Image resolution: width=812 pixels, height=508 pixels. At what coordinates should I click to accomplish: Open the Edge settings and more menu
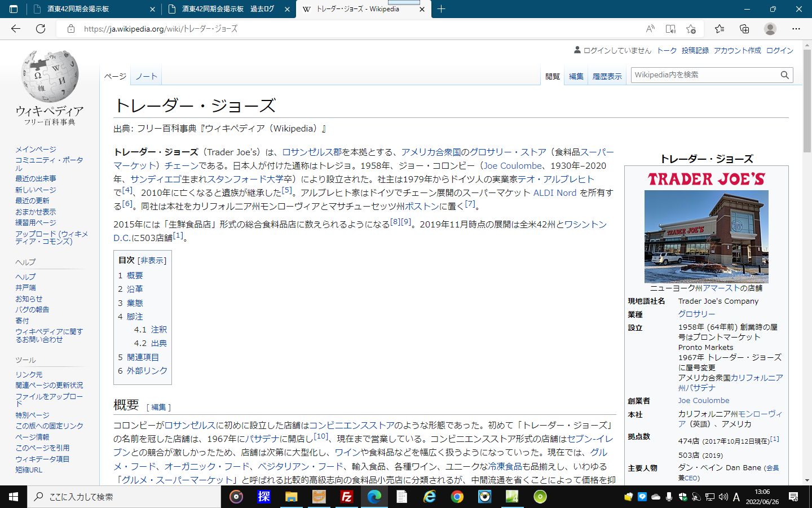click(x=796, y=29)
